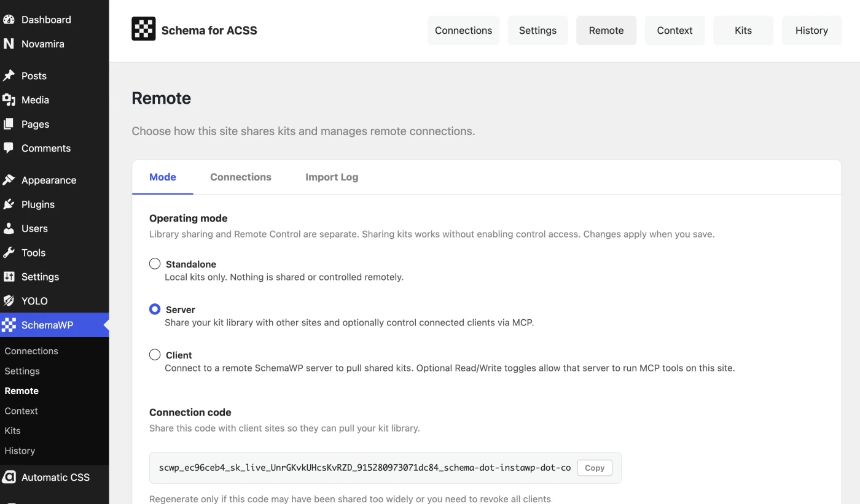Click the Users person icon
The height and width of the screenshot is (504, 860).
[9, 228]
